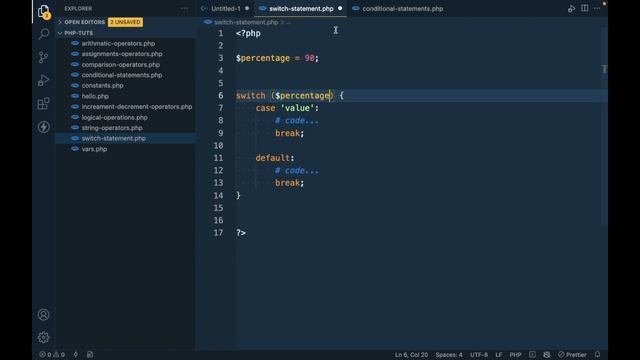Click the # code... comment on line 12
This screenshot has width=640, height=360.
tap(297, 171)
